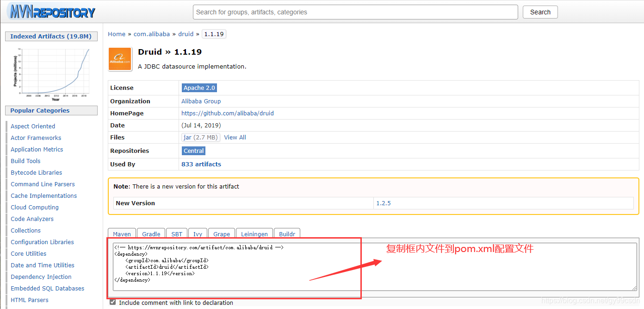Image resolution: width=644 pixels, height=309 pixels.
Task: Click the Used By row label
Action: pos(123,164)
